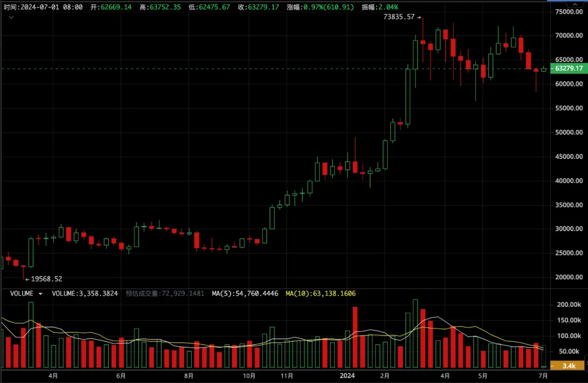This screenshot has width=588, height=383.
Task: Click the 70000.00 price axis label
Action: point(568,36)
